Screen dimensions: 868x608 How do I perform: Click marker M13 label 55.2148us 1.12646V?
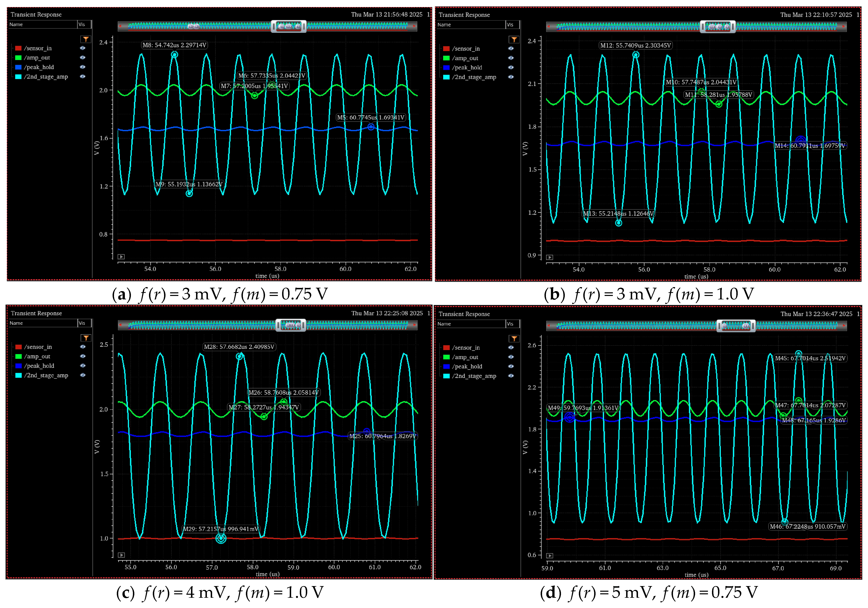click(618, 213)
